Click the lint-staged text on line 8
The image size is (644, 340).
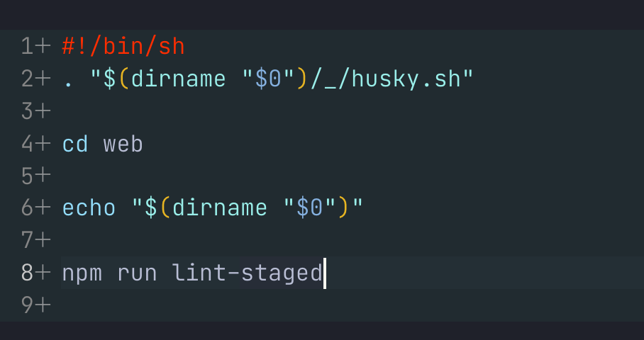coord(247,273)
